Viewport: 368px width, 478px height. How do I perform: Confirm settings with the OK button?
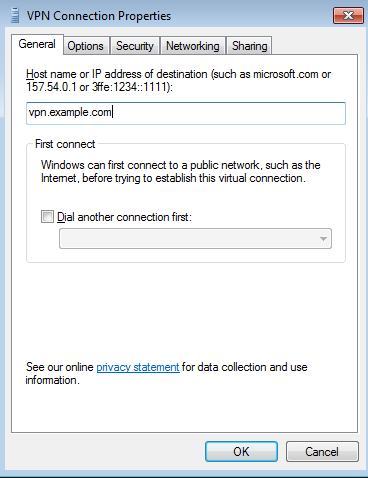(241, 452)
